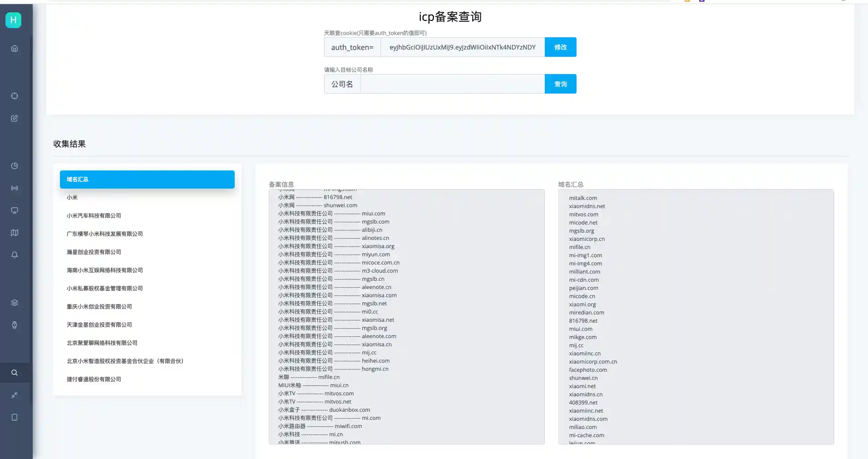Click the home icon in sidebar

(15, 48)
